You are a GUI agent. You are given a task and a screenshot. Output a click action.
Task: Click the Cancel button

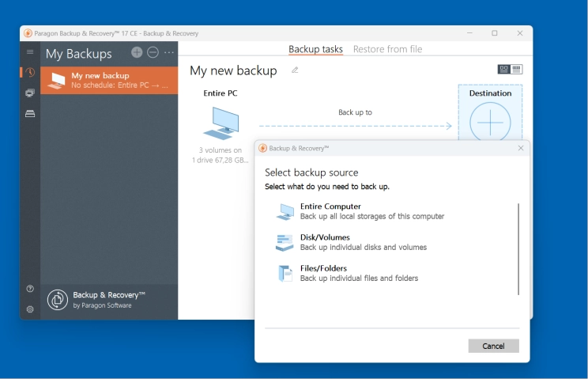493,346
